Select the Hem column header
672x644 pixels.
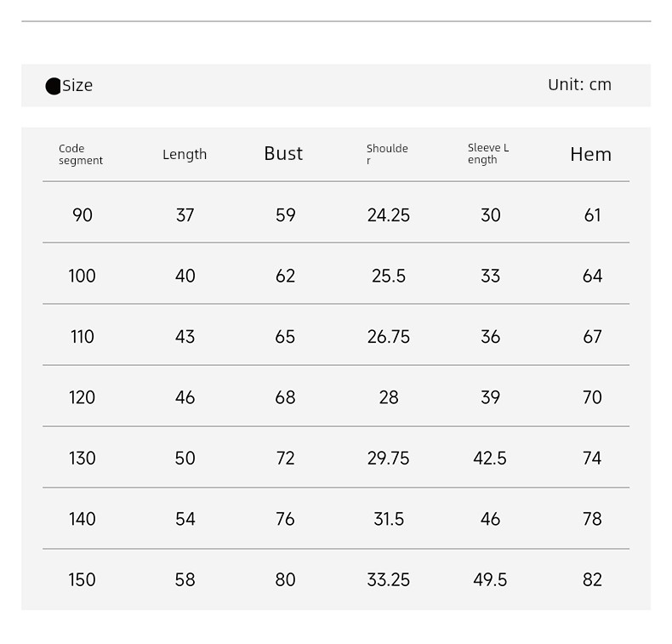[590, 154]
